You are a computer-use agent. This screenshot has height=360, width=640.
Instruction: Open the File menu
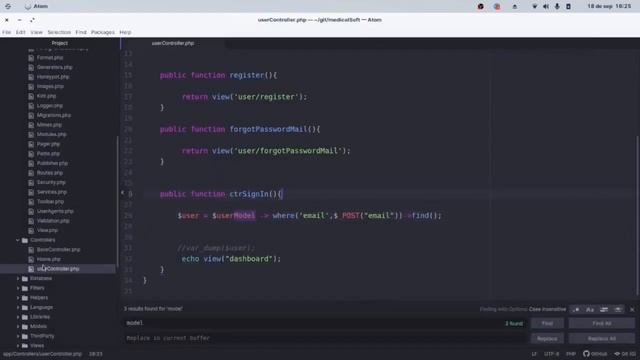click(x=7, y=32)
